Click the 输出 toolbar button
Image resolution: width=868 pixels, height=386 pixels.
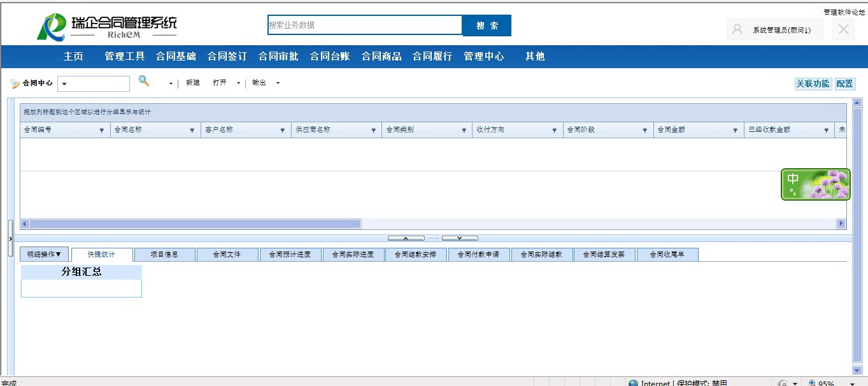259,83
